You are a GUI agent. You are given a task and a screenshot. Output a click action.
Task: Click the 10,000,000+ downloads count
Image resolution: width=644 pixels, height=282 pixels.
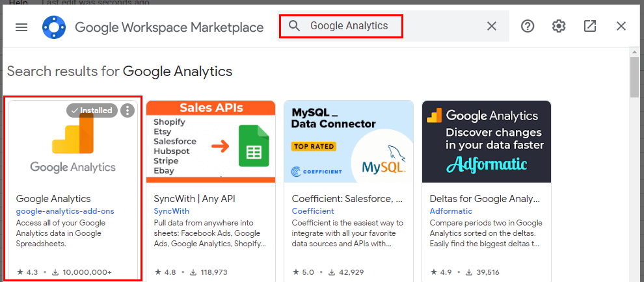coord(82,272)
